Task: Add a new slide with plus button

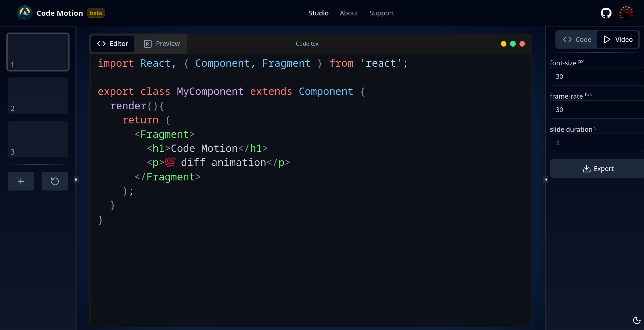Action: pos(21,181)
